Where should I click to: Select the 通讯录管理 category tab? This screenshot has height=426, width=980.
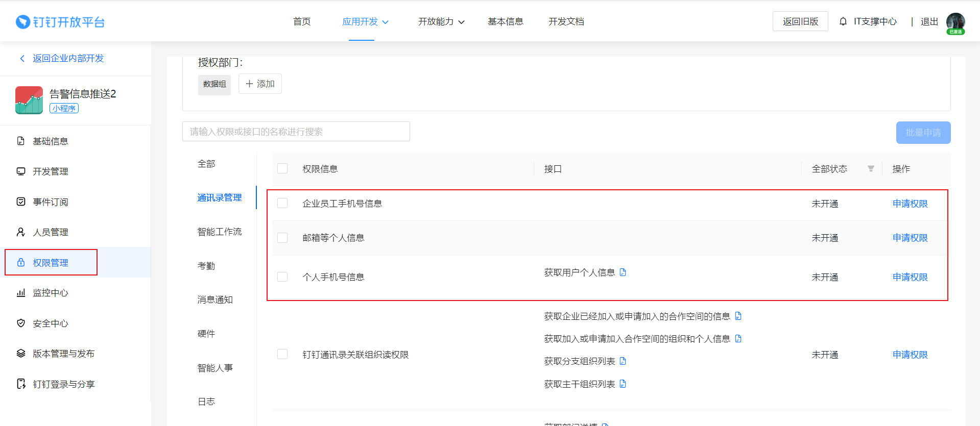click(x=220, y=197)
